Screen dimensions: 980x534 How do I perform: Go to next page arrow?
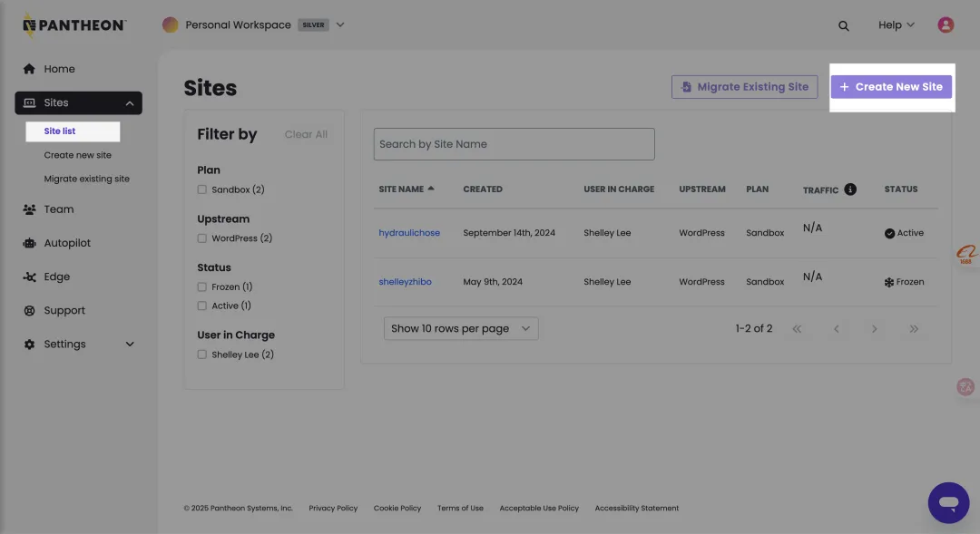[x=874, y=329]
